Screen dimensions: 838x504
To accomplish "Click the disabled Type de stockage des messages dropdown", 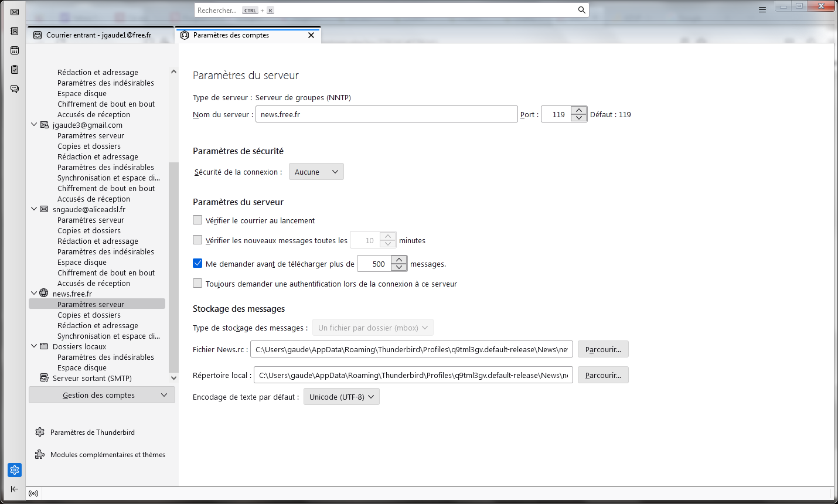I will click(x=373, y=328).
